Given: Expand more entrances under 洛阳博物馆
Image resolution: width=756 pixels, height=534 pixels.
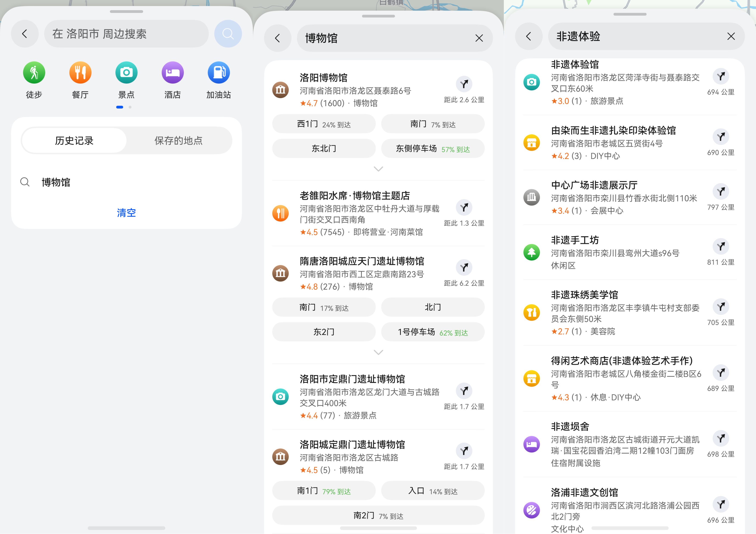Looking at the screenshot, I should (x=378, y=169).
